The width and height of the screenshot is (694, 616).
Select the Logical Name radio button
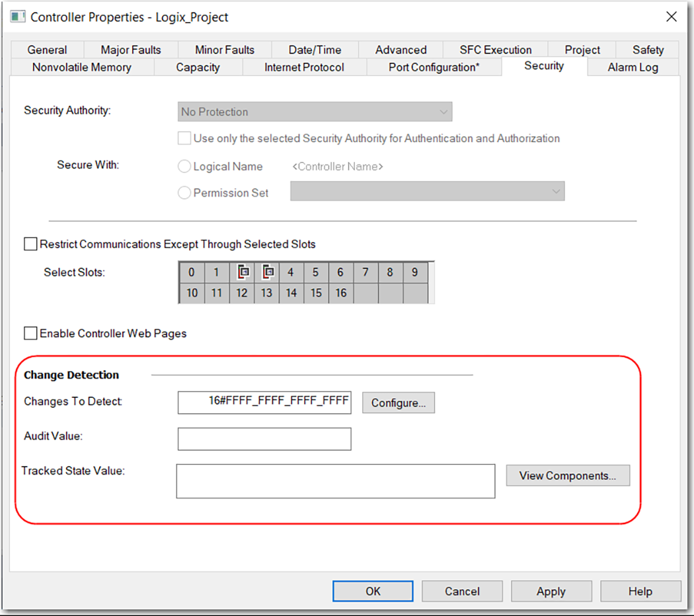tap(184, 166)
